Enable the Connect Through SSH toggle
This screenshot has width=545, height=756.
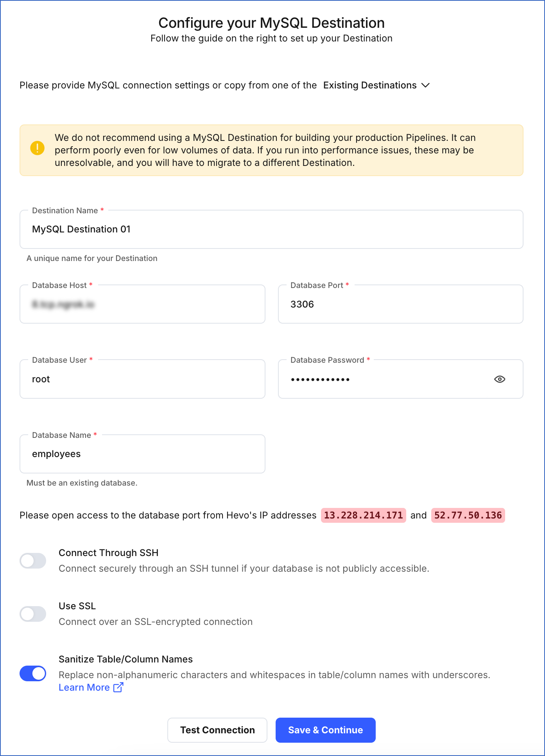tap(33, 560)
